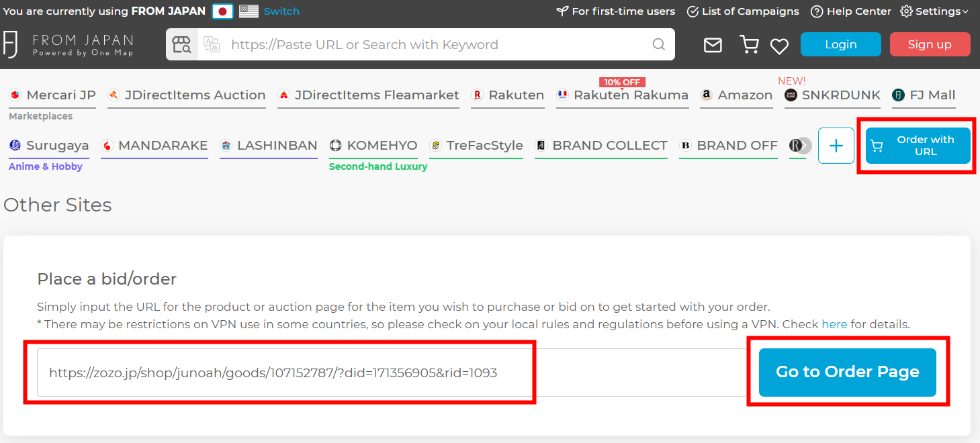This screenshot has width=980, height=443.
Task: Open the Amazon tab
Action: (x=736, y=95)
